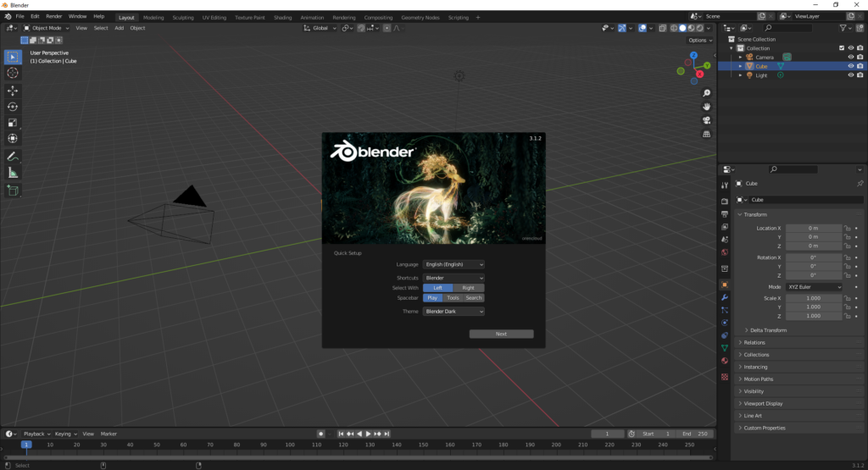Open the Global orientation dropdown
The image size is (868, 470).
tap(320, 28)
